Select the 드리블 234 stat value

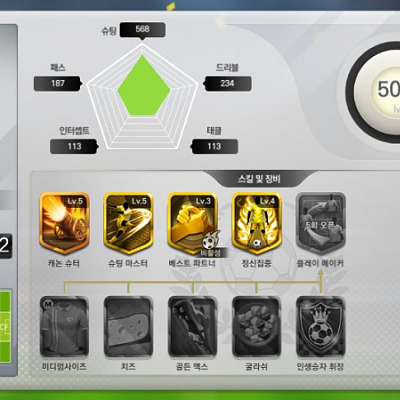click(227, 83)
